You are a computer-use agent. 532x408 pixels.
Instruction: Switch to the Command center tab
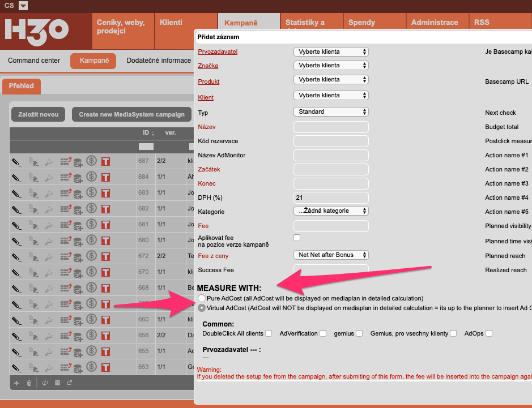pyautogui.click(x=34, y=61)
